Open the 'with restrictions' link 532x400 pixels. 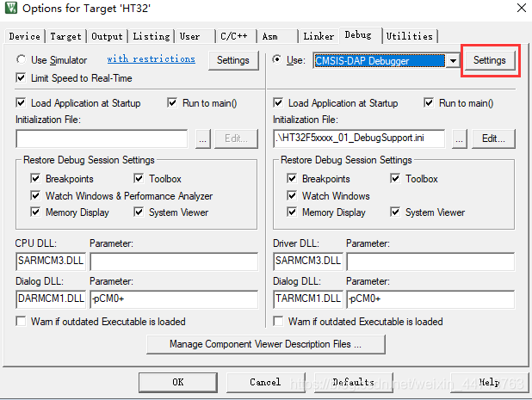pyautogui.click(x=151, y=59)
